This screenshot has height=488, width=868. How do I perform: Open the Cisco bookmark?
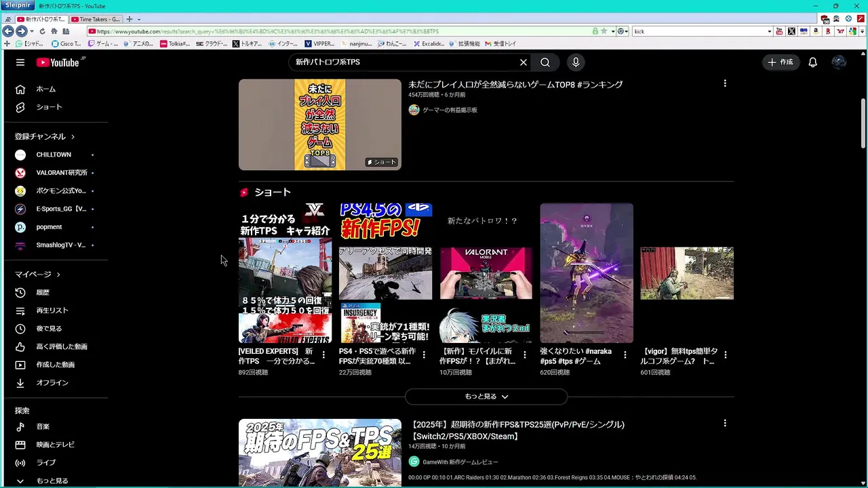[x=66, y=43]
